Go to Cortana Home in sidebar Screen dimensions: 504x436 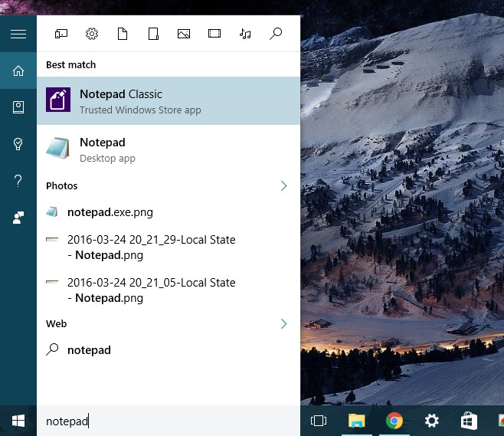18,70
